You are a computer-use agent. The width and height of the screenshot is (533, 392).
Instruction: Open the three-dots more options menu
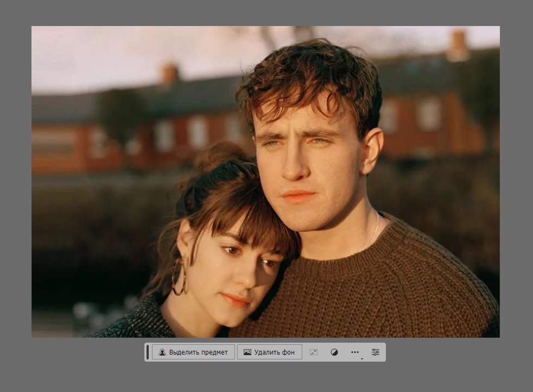tap(355, 352)
